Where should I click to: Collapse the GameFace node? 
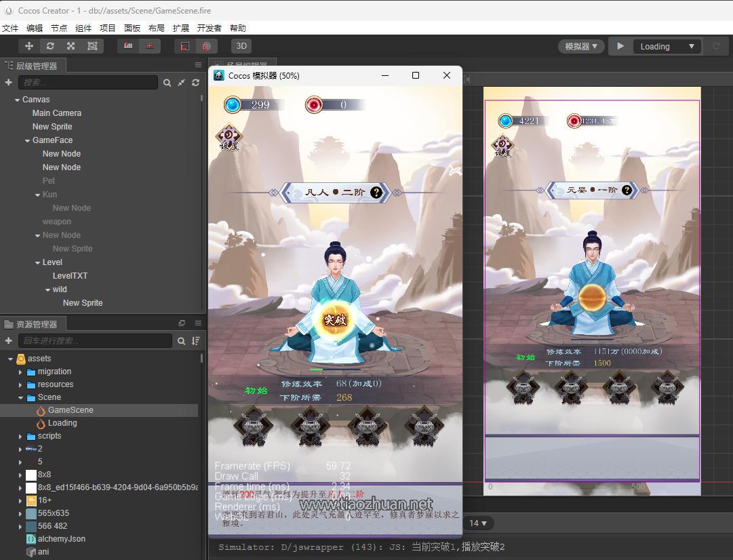(x=28, y=141)
